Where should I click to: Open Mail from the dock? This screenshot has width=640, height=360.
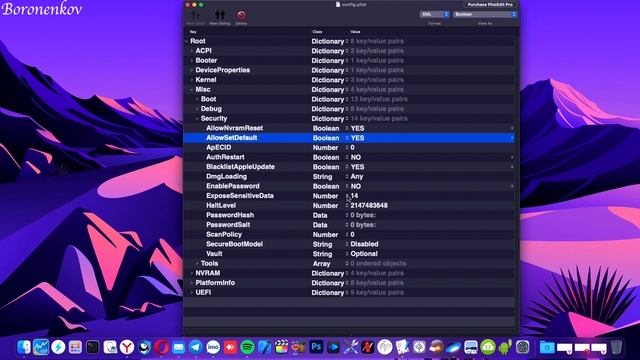click(x=179, y=347)
